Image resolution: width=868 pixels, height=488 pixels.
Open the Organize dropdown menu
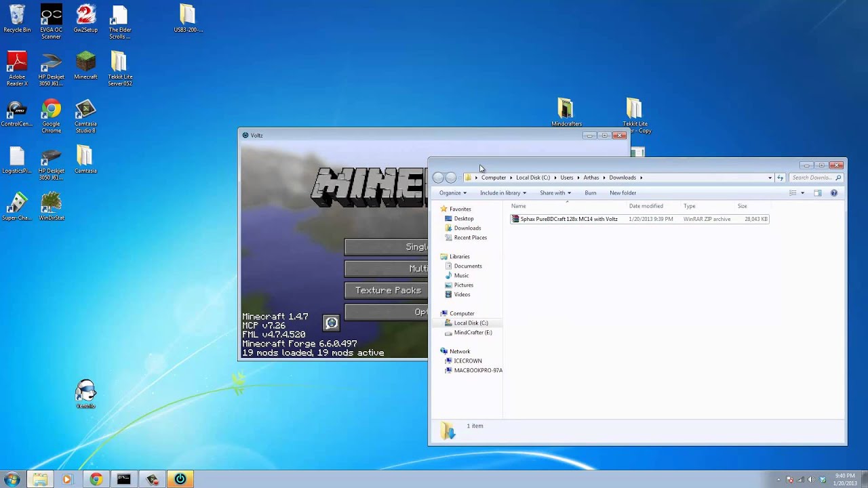pos(453,193)
